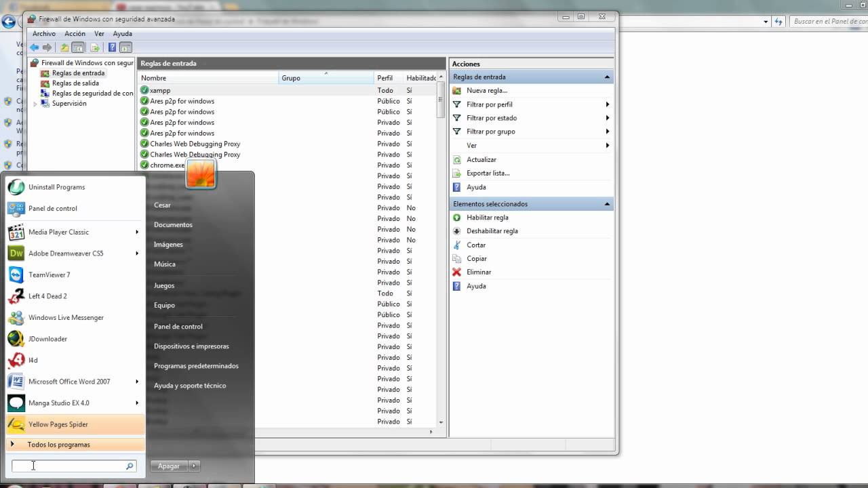Click the Left 4 Dead 2 icon
Screen dimensions: 868x488
tap(16, 296)
